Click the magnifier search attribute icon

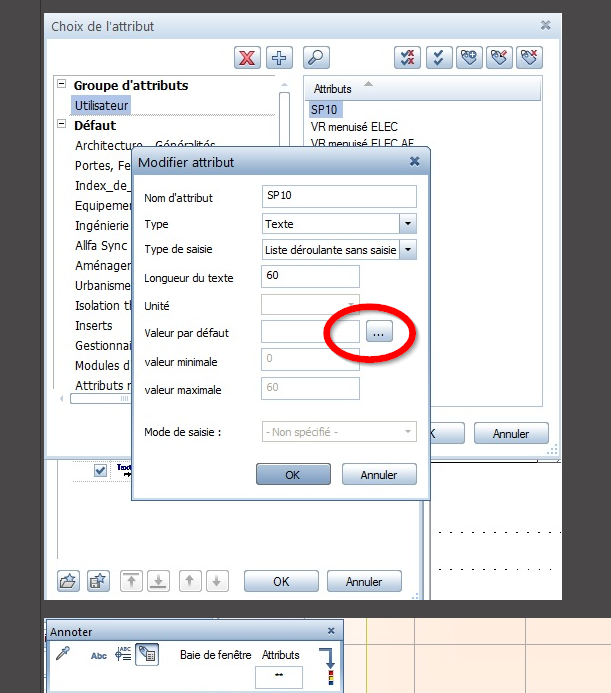(316, 57)
